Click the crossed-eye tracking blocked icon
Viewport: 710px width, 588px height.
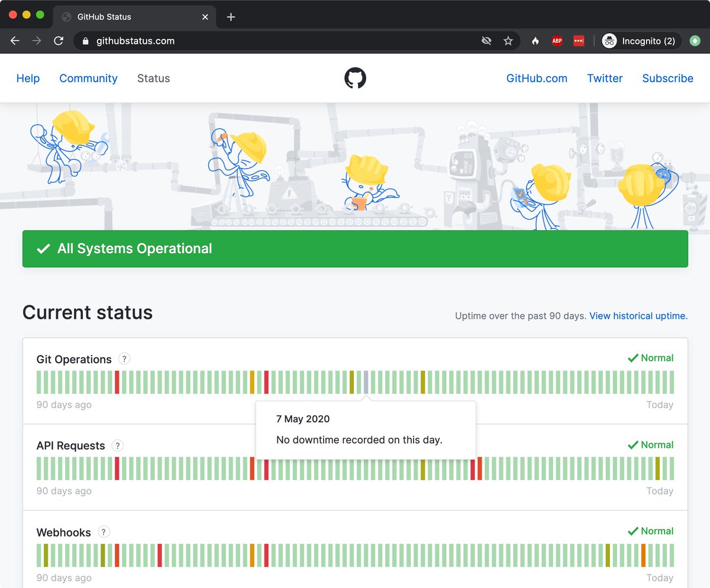[x=486, y=41]
